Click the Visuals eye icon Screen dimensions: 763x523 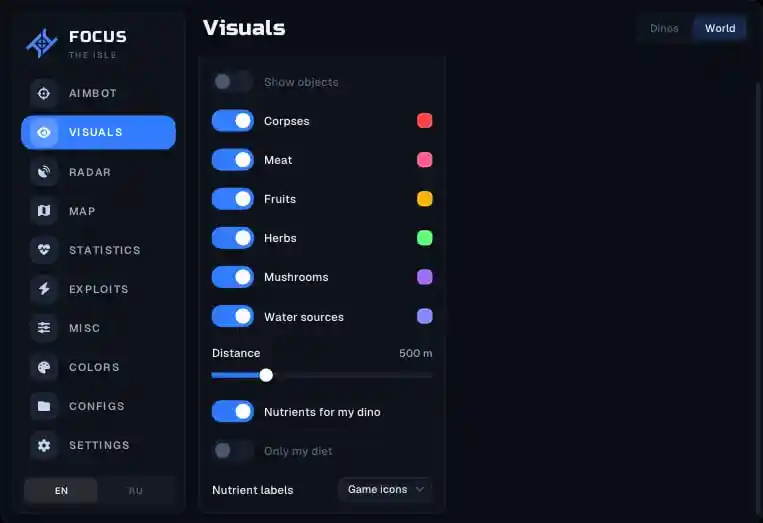[44, 132]
